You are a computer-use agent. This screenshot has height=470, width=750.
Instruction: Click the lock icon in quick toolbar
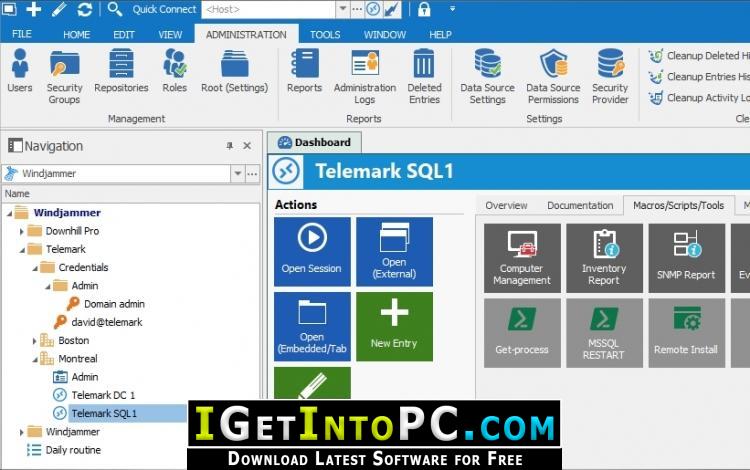point(424,9)
